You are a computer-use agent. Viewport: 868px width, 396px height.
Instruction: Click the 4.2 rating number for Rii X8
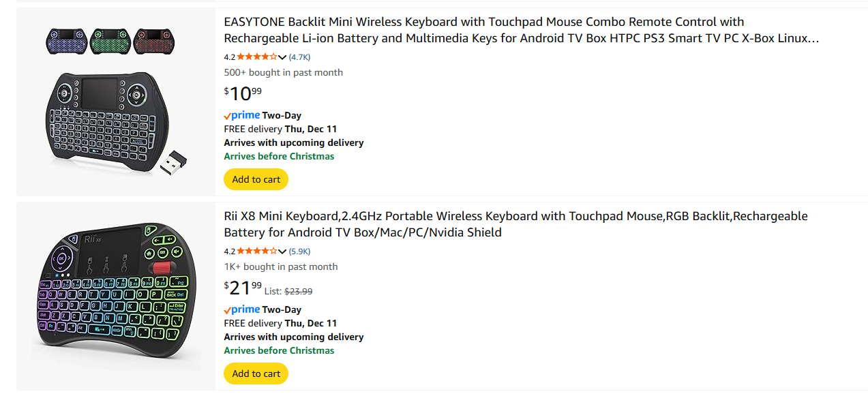pos(229,252)
